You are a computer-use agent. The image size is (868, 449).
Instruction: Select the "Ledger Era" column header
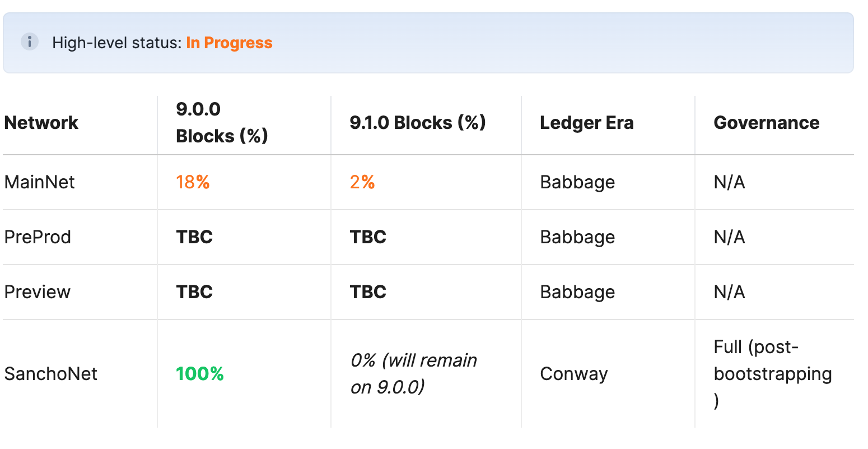tap(586, 123)
